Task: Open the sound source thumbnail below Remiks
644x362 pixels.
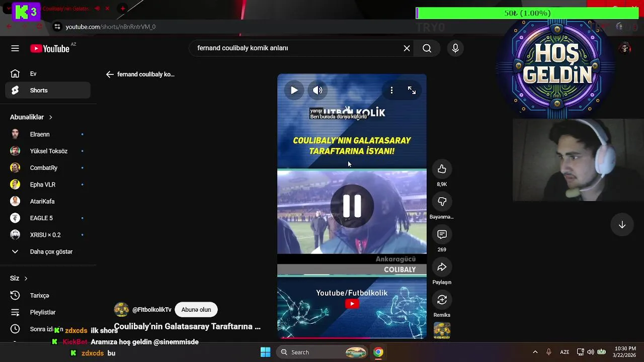Action: (442, 331)
